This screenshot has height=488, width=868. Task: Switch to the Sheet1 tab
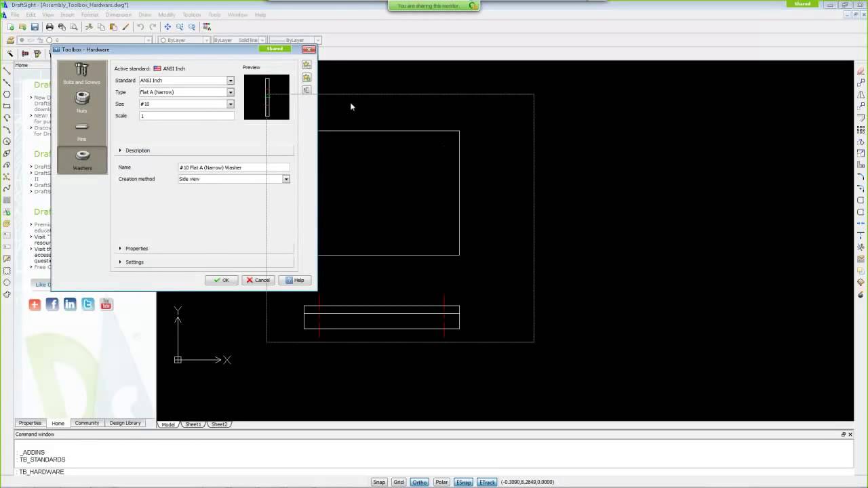(x=193, y=424)
